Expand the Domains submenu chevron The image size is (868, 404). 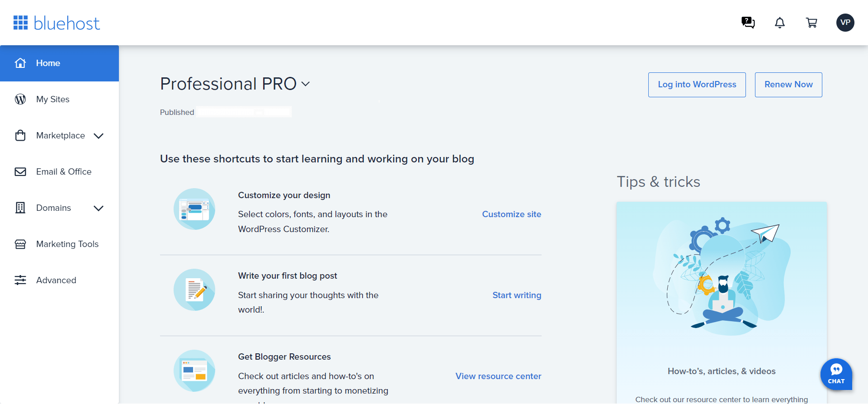tap(99, 208)
